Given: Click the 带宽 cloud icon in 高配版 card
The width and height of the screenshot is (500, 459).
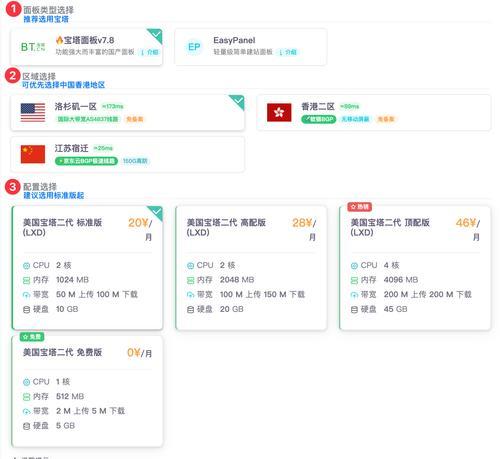Looking at the screenshot, I should [x=190, y=295].
